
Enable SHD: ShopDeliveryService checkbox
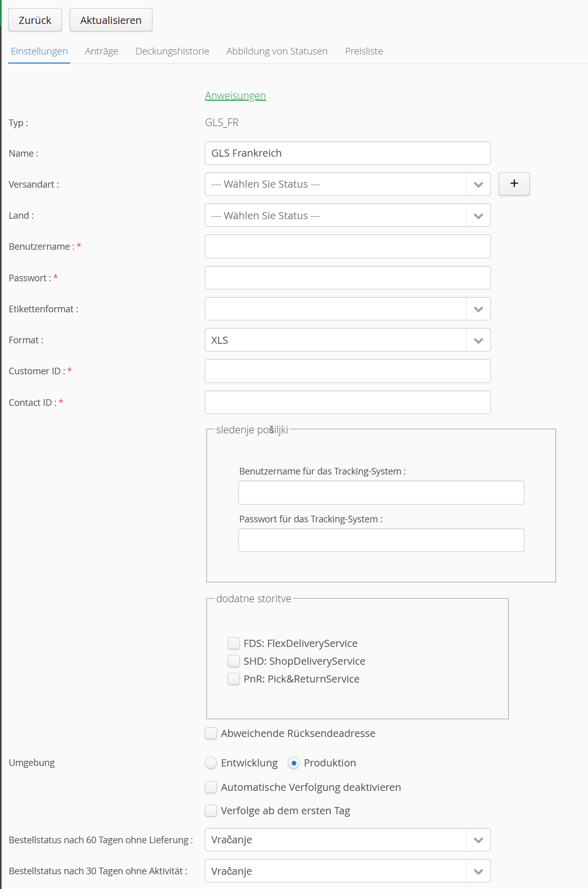click(234, 661)
